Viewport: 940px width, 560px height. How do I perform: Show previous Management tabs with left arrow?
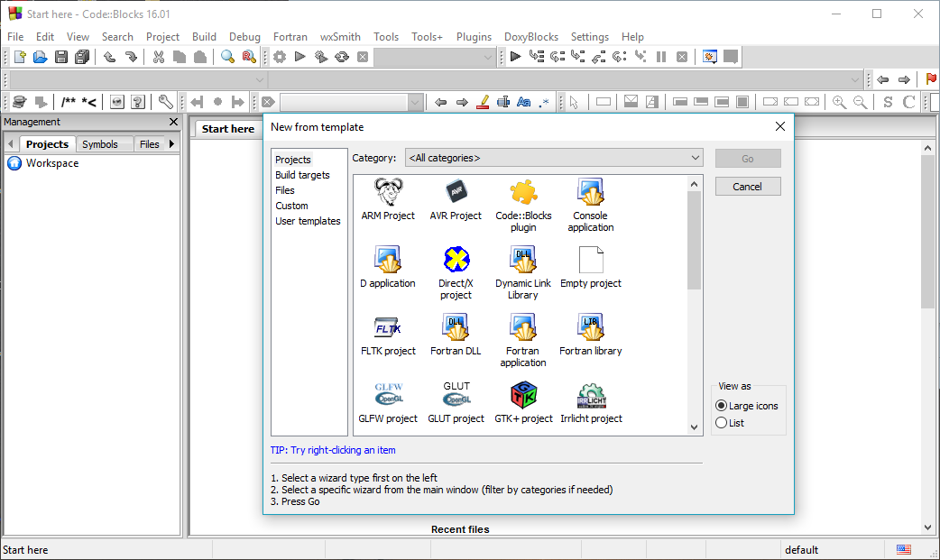(10, 144)
